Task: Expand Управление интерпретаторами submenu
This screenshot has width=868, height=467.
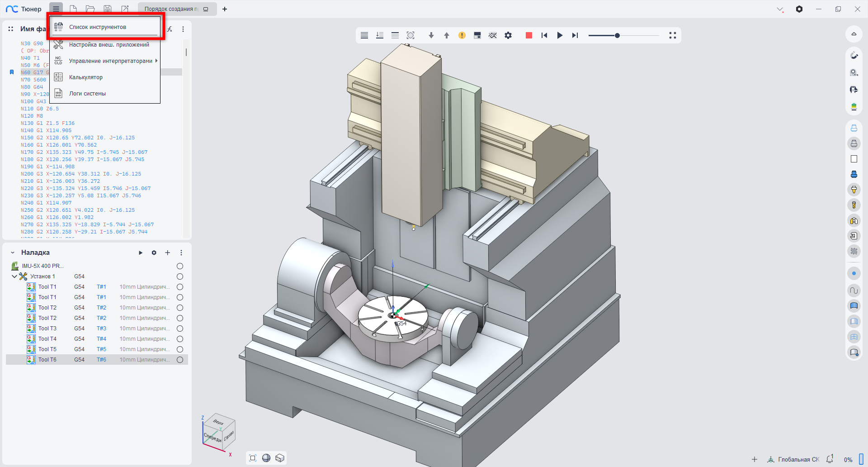Action: (111, 61)
